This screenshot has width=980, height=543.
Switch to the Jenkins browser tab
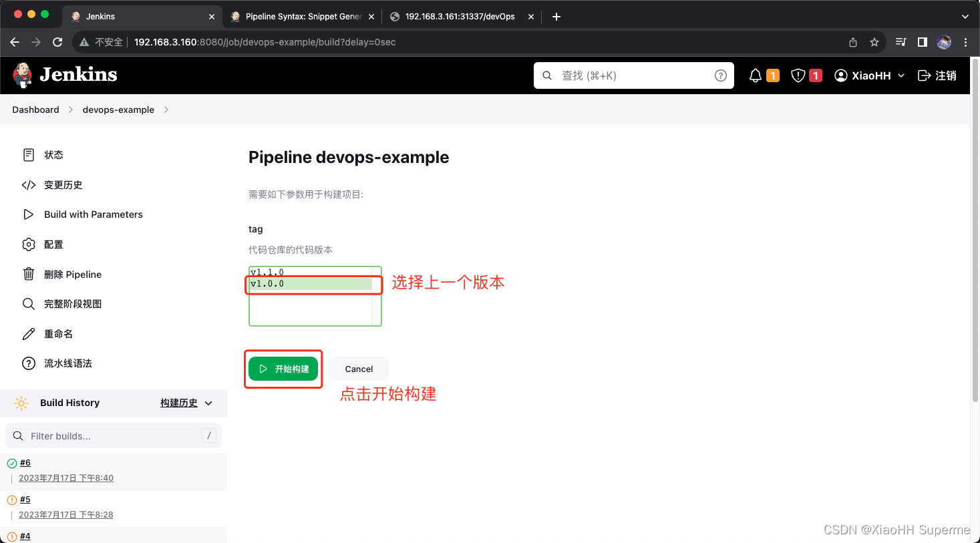tap(142, 16)
